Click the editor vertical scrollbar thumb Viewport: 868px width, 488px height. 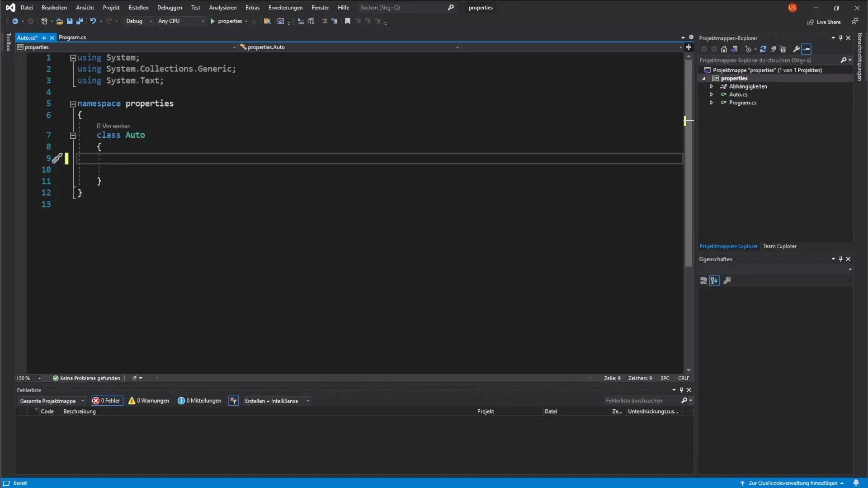pos(689,163)
